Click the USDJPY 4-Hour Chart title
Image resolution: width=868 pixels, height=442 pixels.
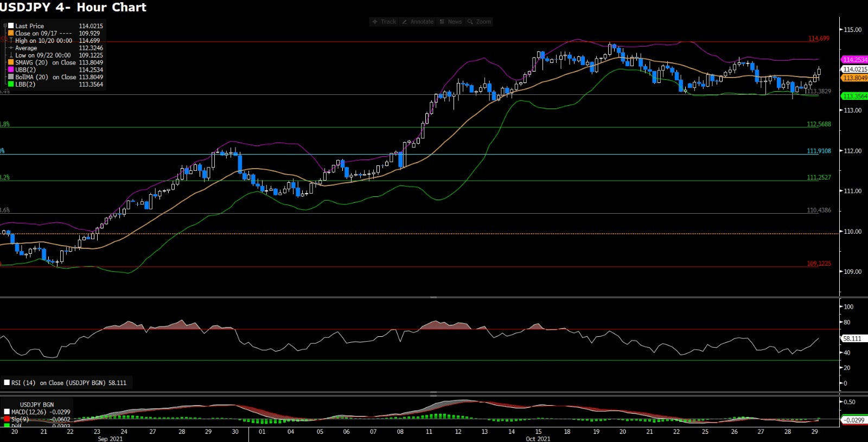pos(73,7)
